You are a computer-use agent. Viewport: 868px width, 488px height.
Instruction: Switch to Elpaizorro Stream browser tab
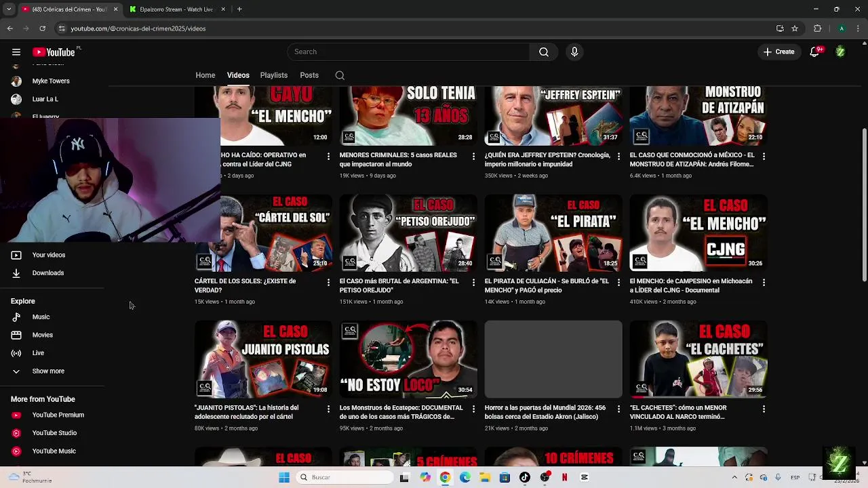[175, 9]
